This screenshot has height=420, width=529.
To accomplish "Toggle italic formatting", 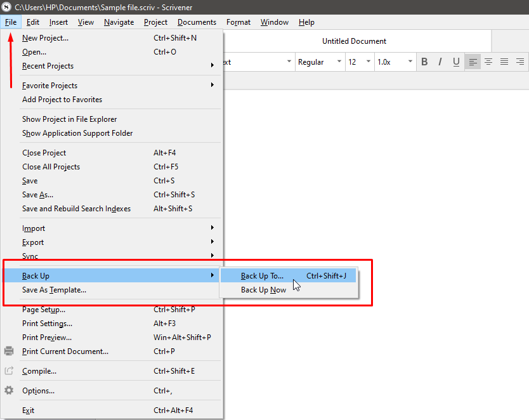I will [x=440, y=62].
